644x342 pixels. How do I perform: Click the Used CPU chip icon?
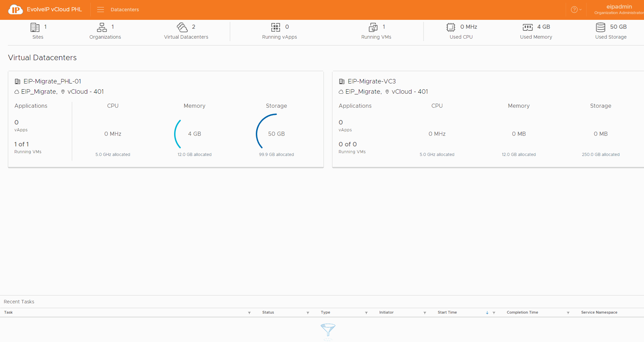[451, 27]
